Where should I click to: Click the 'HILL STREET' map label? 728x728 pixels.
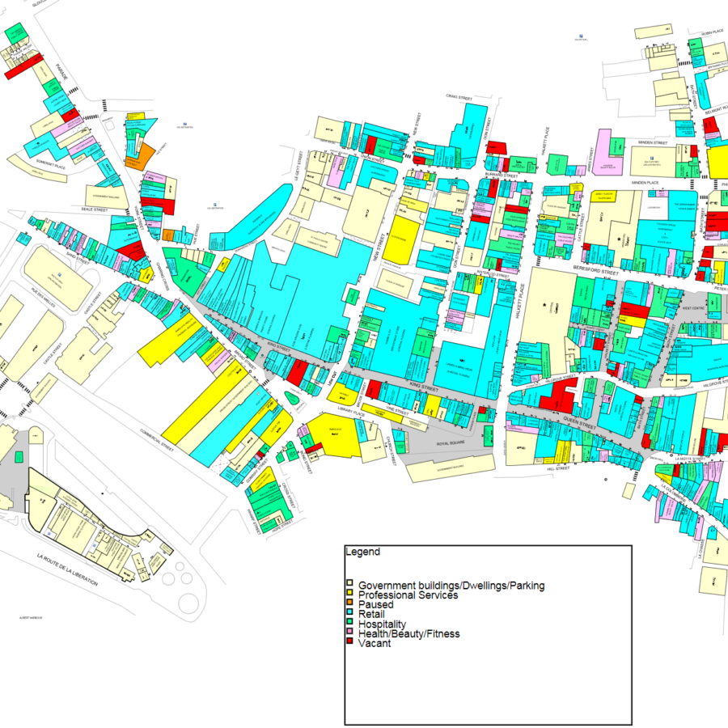pyautogui.click(x=558, y=468)
